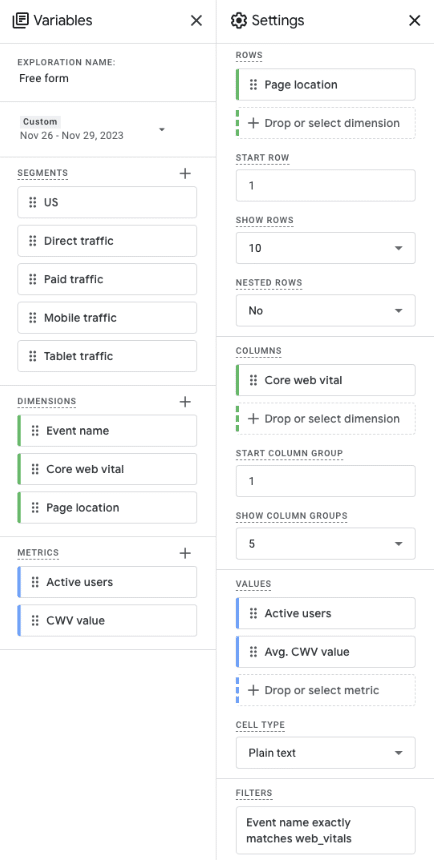
Task: Click plus icon in Columns drop zone
Action: click(253, 419)
